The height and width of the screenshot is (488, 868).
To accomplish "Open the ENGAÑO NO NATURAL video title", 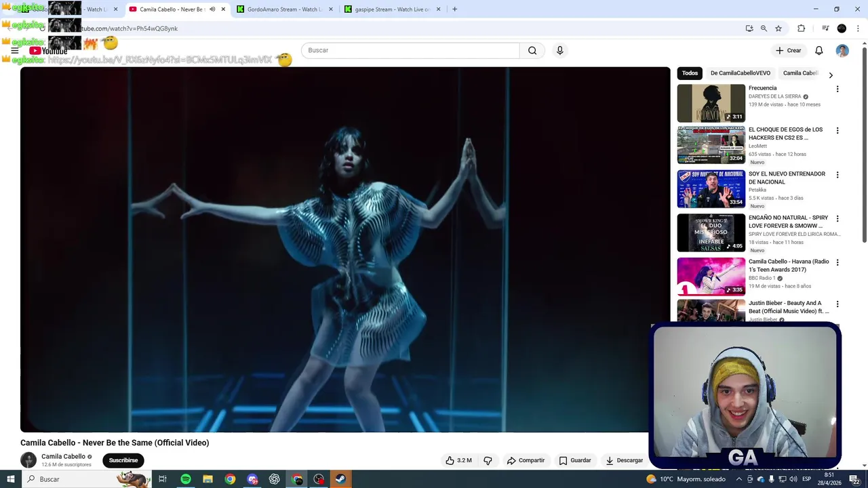I will click(788, 222).
